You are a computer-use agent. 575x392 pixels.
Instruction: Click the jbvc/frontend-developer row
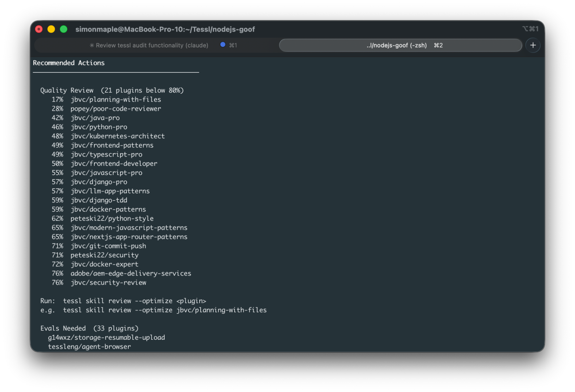point(104,164)
